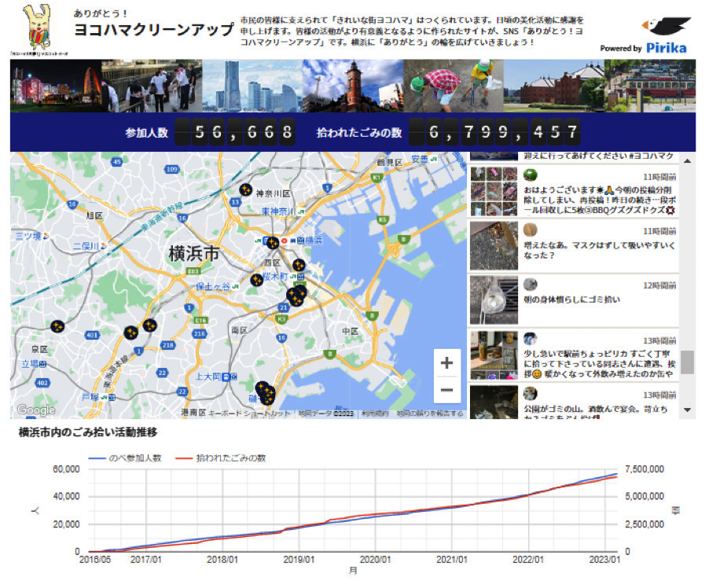Click the Landmark Tower header photo

[x=252, y=86]
